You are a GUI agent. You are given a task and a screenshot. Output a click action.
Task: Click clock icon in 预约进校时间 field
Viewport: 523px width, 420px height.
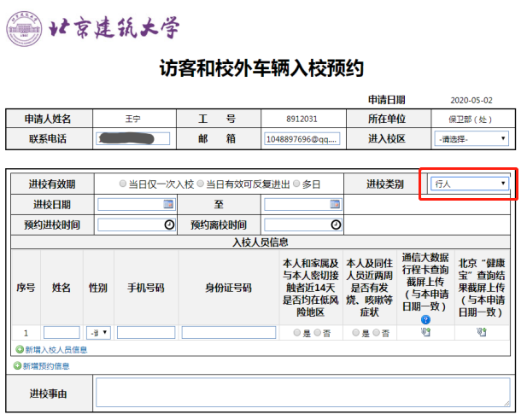(169, 225)
